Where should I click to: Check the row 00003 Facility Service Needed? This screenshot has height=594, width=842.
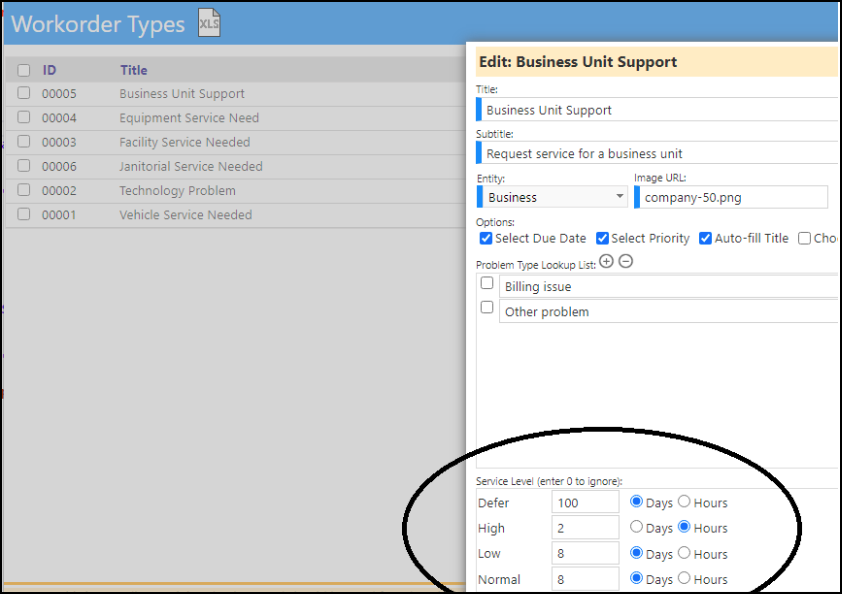point(24,141)
